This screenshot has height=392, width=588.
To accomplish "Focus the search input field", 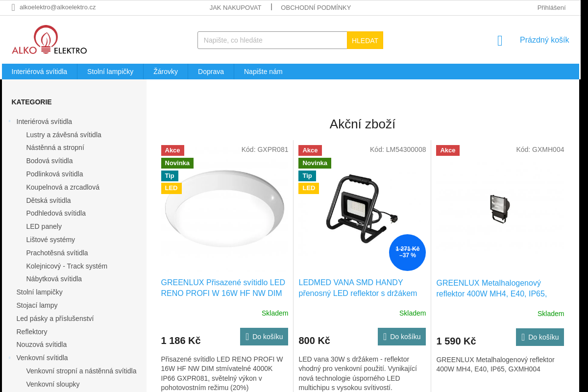I will pos(272,40).
